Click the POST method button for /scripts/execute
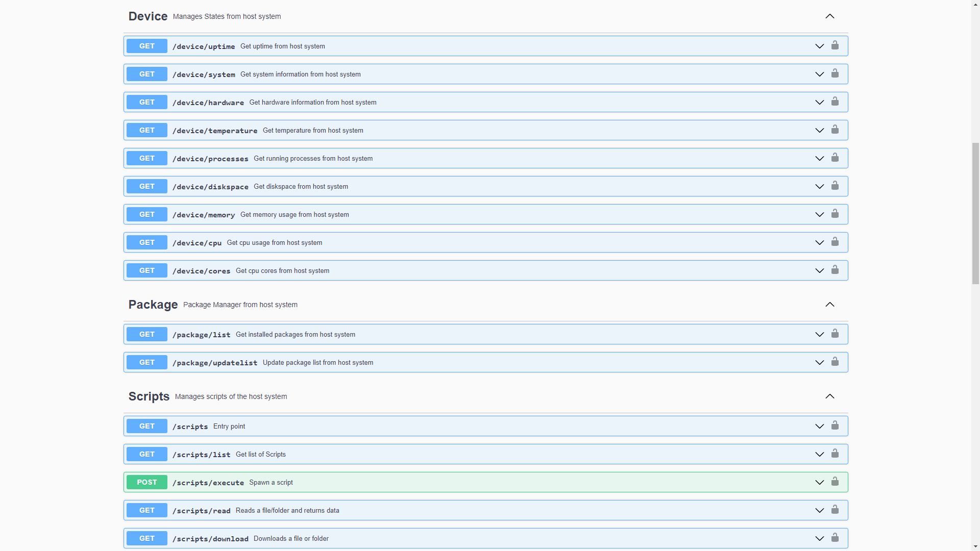 [x=147, y=482]
